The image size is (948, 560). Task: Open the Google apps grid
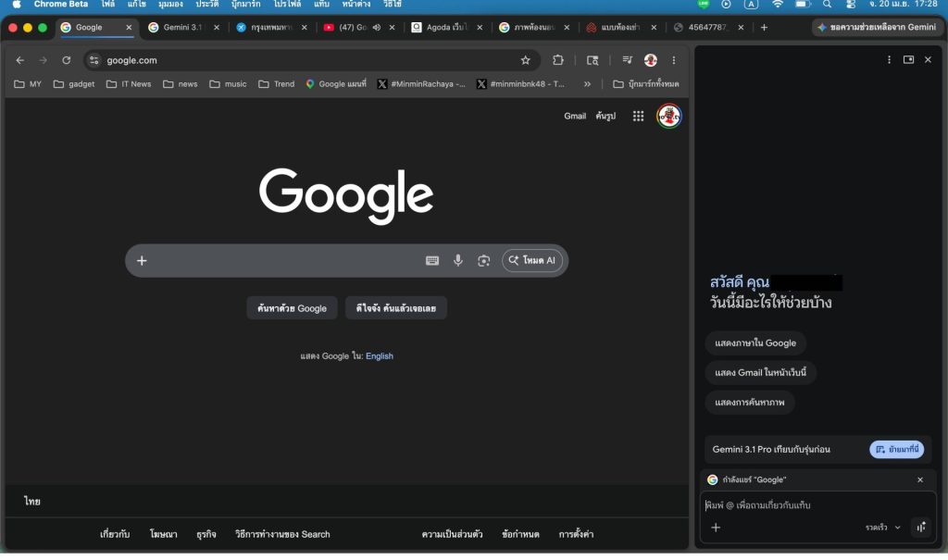click(638, 116)
